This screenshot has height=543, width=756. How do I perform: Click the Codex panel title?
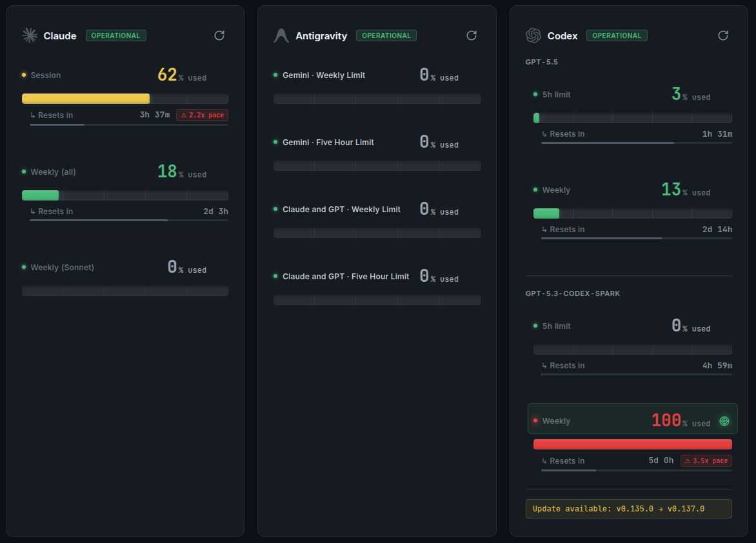pyautogui.click(x=562, y=36)
